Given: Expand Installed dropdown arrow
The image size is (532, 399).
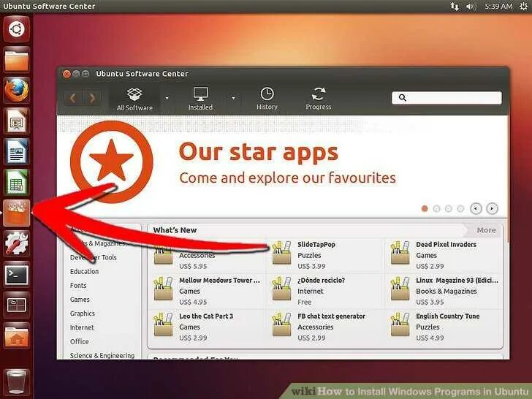Looking at the screenshot, I should coord(233,98).
